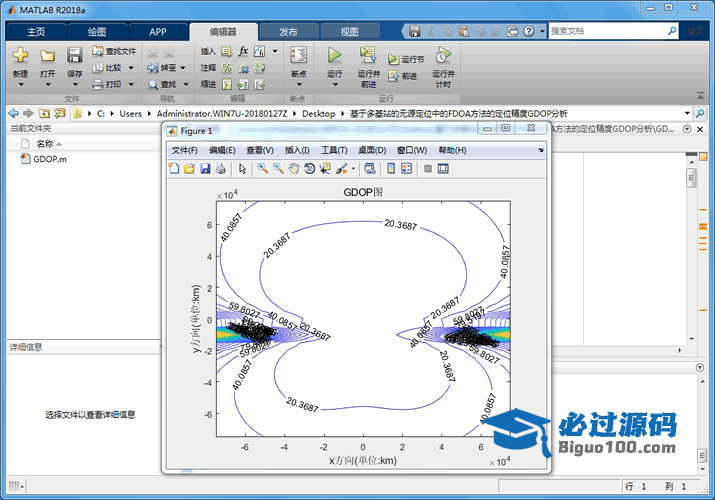Click the 保存 (Save) floppy icon in ribbon
The image size is (715, 500).
(x=74, y=55)
